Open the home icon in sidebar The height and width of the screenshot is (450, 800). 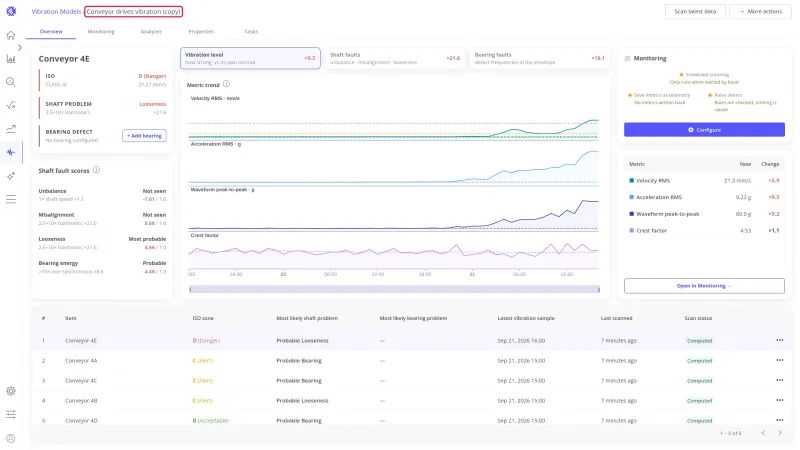coord(11,35)
